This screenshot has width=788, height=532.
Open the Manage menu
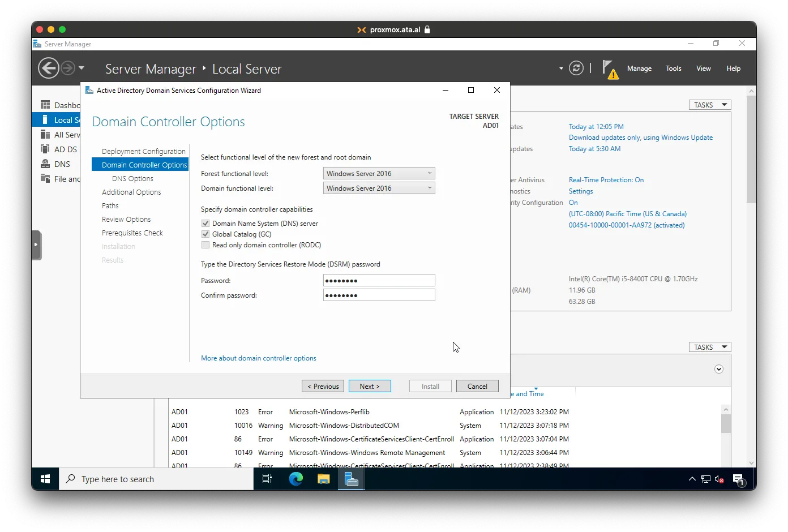click(x=639, y=68)
